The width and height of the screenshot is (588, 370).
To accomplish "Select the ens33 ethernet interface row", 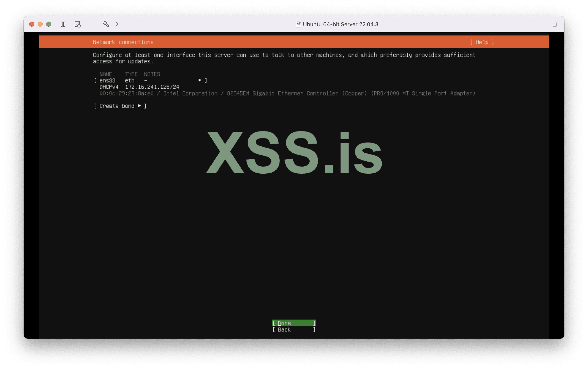I will click(x=150, y=80).
